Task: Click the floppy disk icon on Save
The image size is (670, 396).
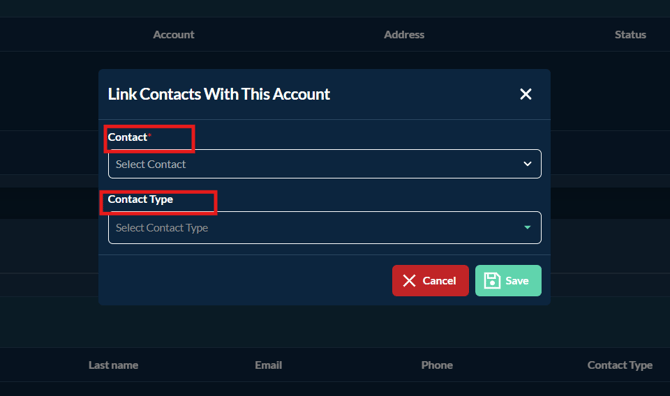Action: click(x=492, y=281)
